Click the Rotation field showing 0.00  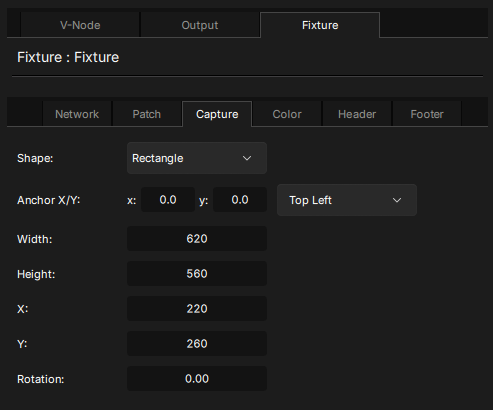pos(197,379)
